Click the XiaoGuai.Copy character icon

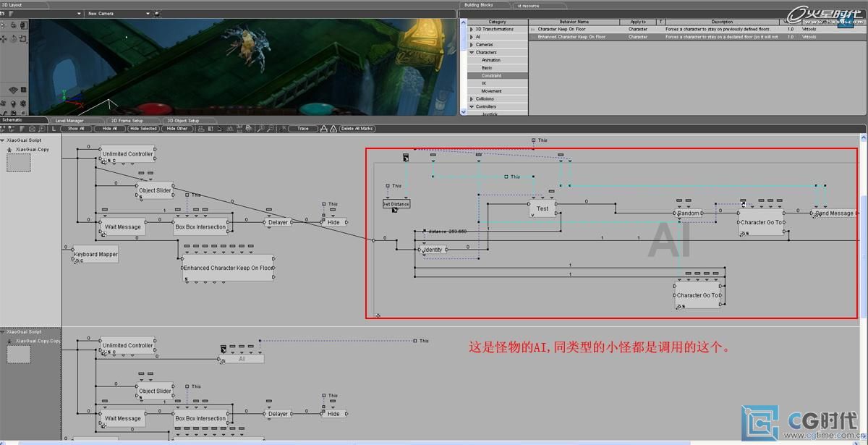tap(9, 149)
